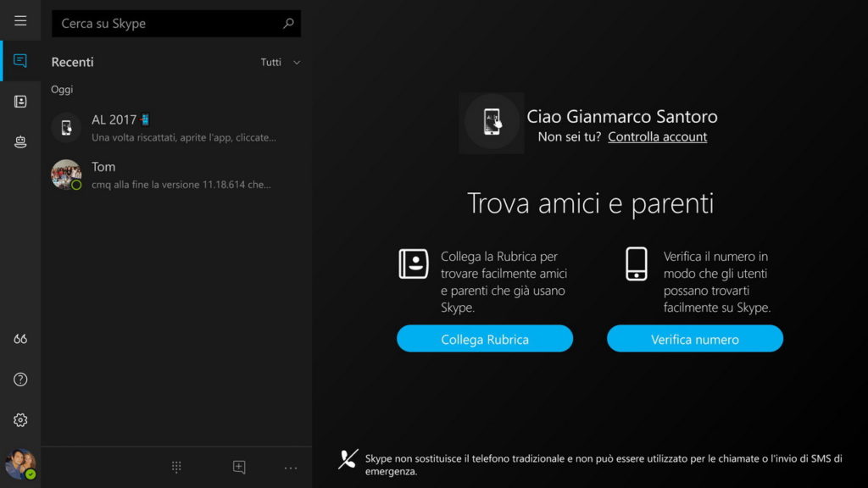Open the conversation with Tom
This screenshot has height=488, width=868.
point(176,175)
